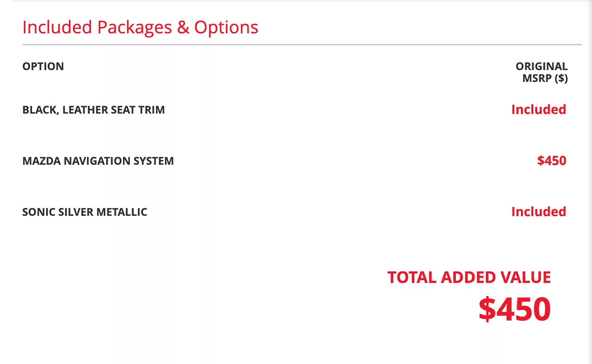Click the gray divider line below the heading
The width and height of the screenshot is (592, 364).
point(302,45)
